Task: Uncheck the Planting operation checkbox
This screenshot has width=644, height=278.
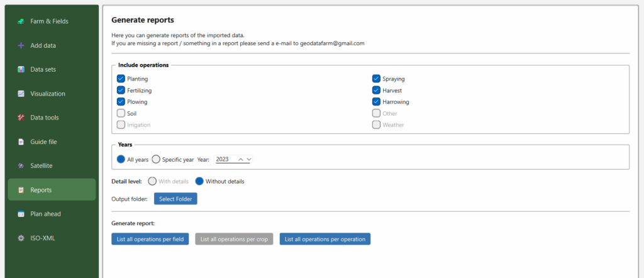Action: coord(121,79)
